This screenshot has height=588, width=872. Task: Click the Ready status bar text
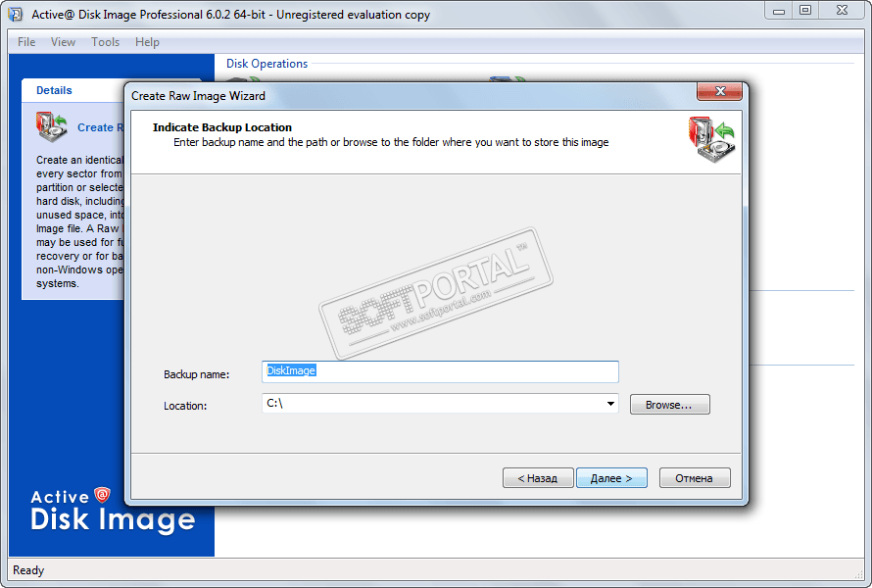(28, 570)
